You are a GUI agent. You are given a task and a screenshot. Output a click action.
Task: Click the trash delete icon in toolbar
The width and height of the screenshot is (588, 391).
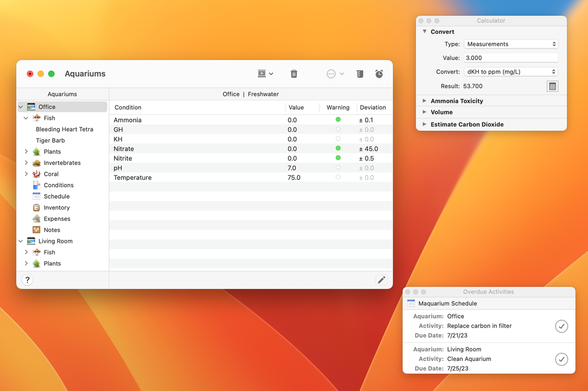[294, 74]
